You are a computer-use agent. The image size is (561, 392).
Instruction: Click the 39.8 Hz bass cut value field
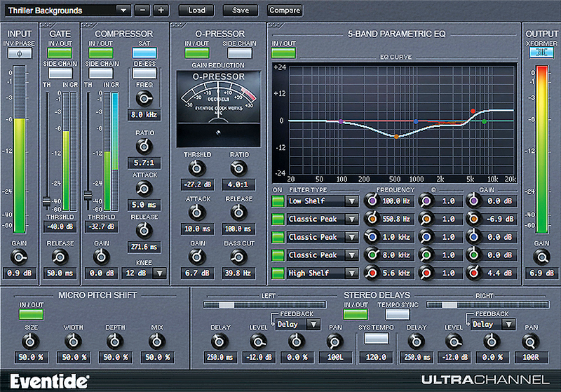[x=238, y=273]
